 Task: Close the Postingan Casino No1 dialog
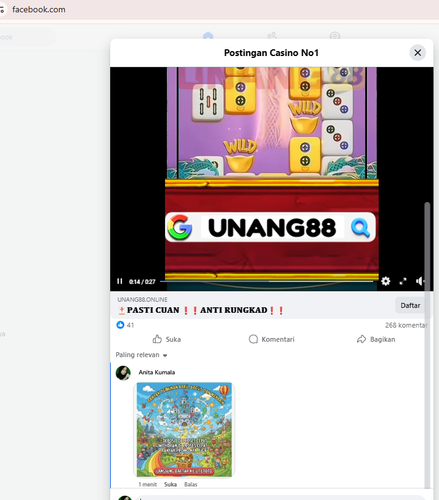417,53
